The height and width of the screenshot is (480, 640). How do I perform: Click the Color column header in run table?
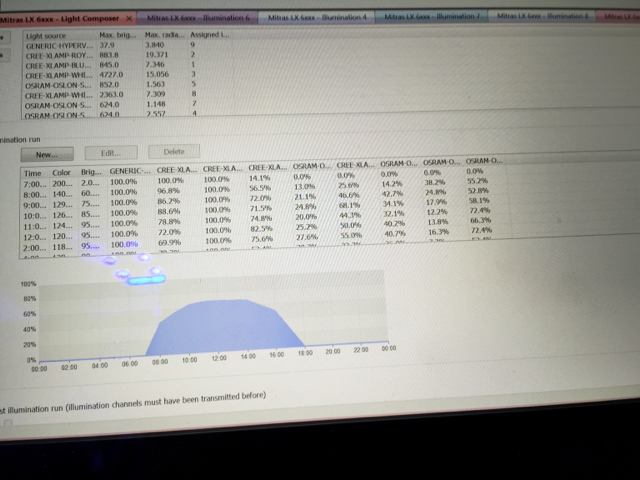[x=62, y=173]
